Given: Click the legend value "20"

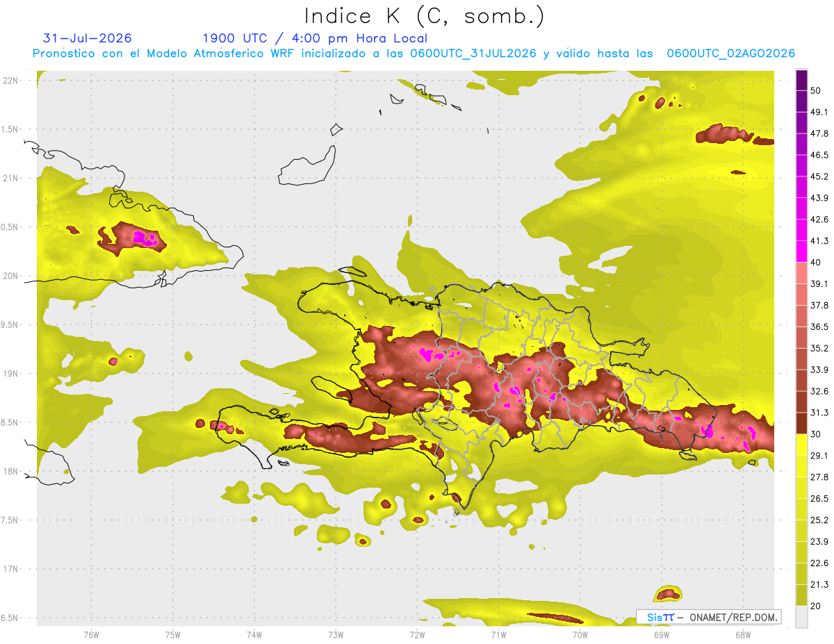Looking at the screenshot, I should tap(817, 606).
